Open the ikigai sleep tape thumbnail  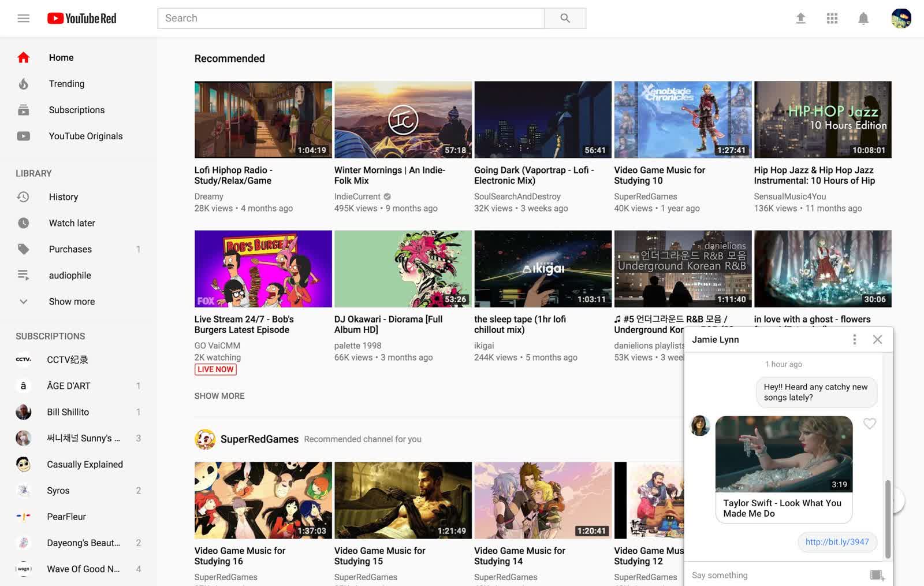click(543, 269)
